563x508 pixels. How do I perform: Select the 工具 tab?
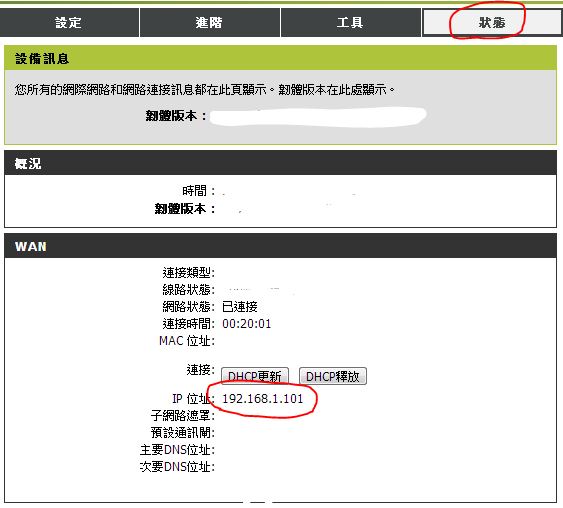[350, 23]
